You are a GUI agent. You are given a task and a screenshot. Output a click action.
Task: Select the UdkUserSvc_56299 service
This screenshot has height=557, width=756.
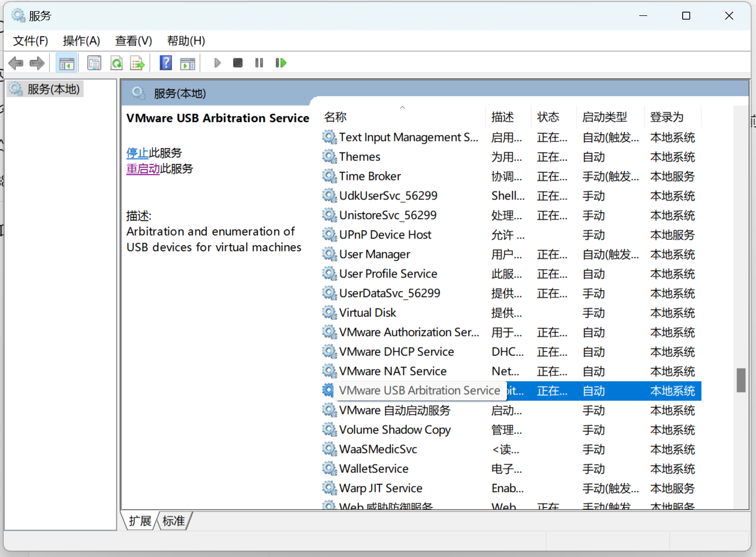tap(511, 196)
